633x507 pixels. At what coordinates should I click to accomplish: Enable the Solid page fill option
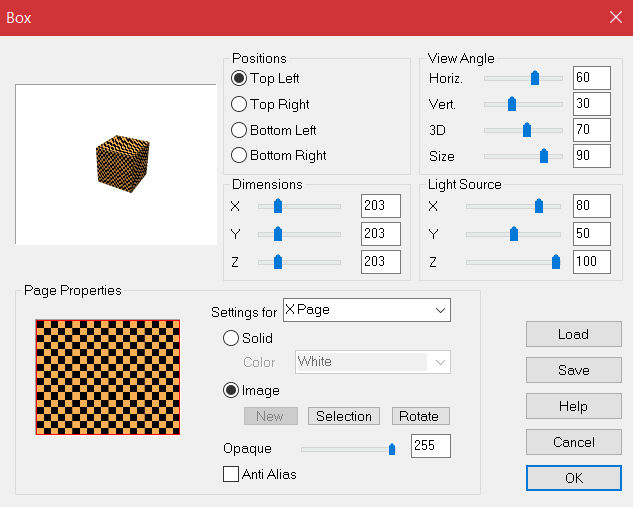231,338
